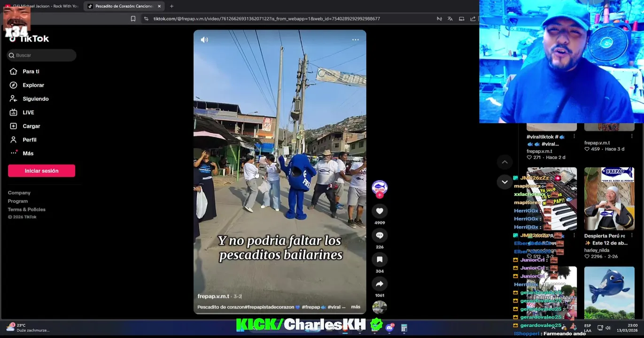This screenshot has width=644, height=338.
Task: Click the #viraltiktok caption text
Action: (x=545, y=140)
